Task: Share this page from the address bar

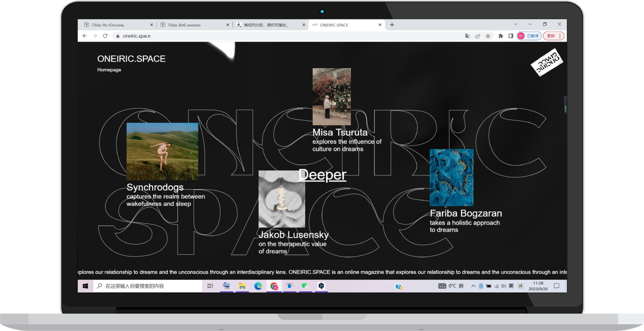Action: 478,36
